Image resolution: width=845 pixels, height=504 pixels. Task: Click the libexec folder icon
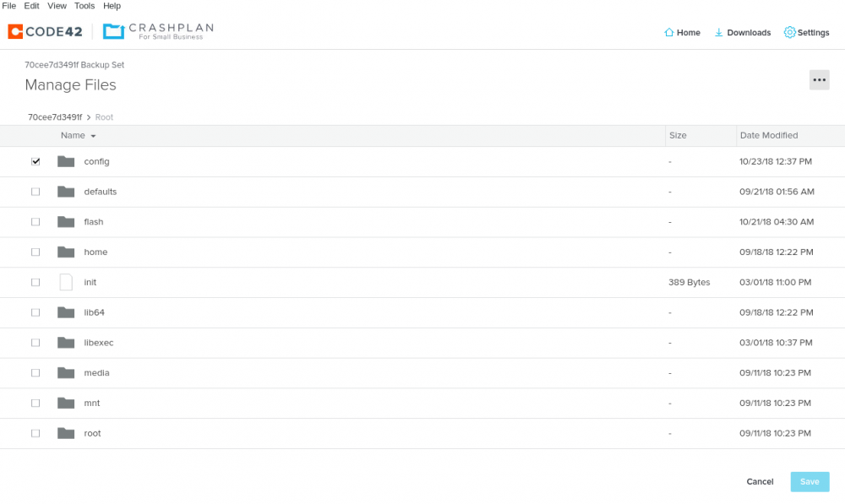coord(66,343)
